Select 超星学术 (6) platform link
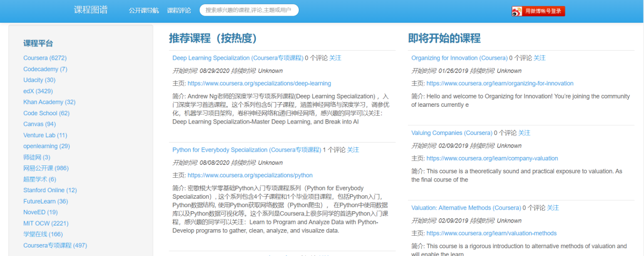The height and width of the screenshot is (256, 644). coord(40,180)
